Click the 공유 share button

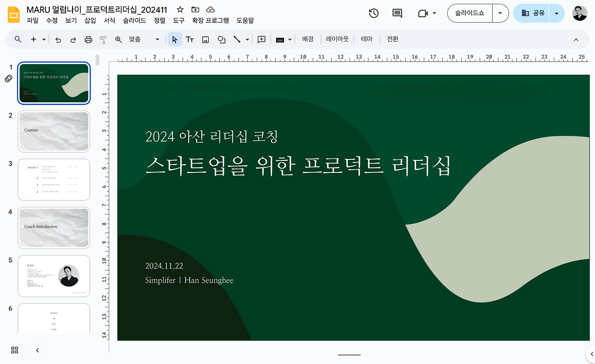pyautogui.click(x=537, y=13)
